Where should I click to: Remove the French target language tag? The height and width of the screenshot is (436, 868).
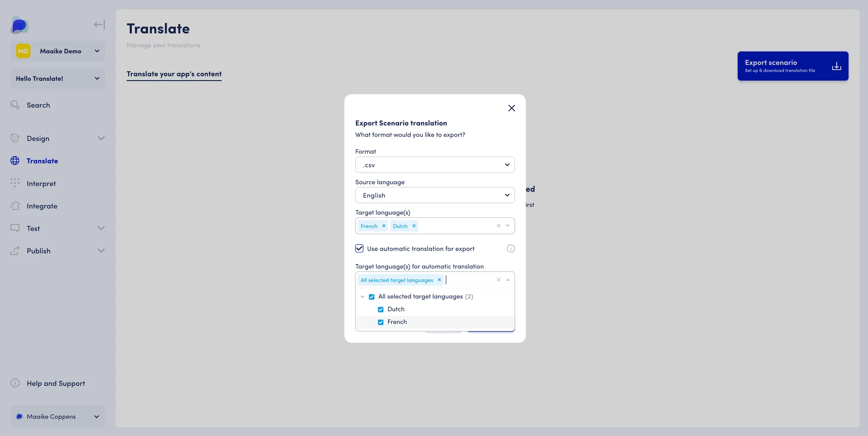click(x=384, y=226)
